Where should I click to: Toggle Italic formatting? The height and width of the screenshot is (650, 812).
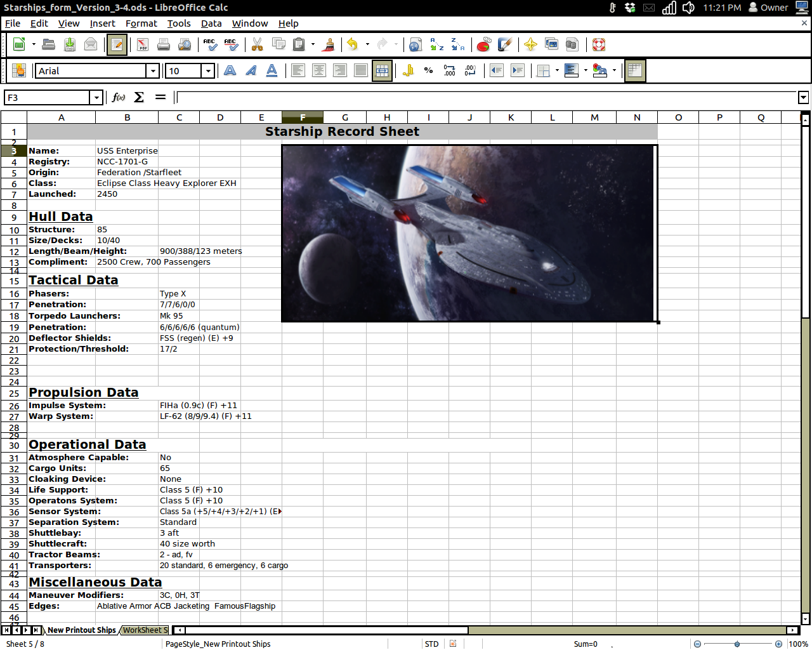(251, 70)
